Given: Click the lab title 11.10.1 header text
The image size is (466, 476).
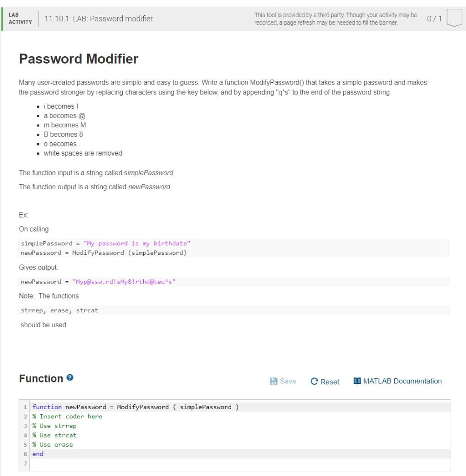Looking at the screenshot, I should point(99,19).
